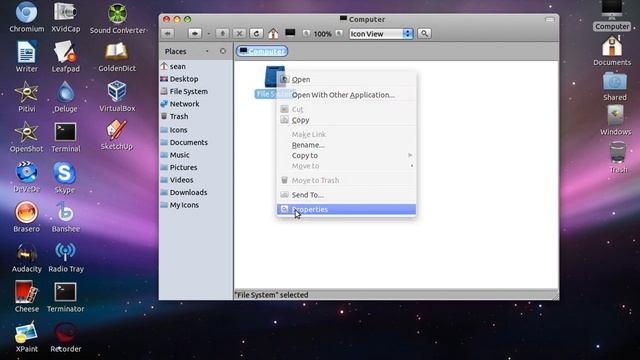Launch Chromium from the desktop

[x=27, y=17]
